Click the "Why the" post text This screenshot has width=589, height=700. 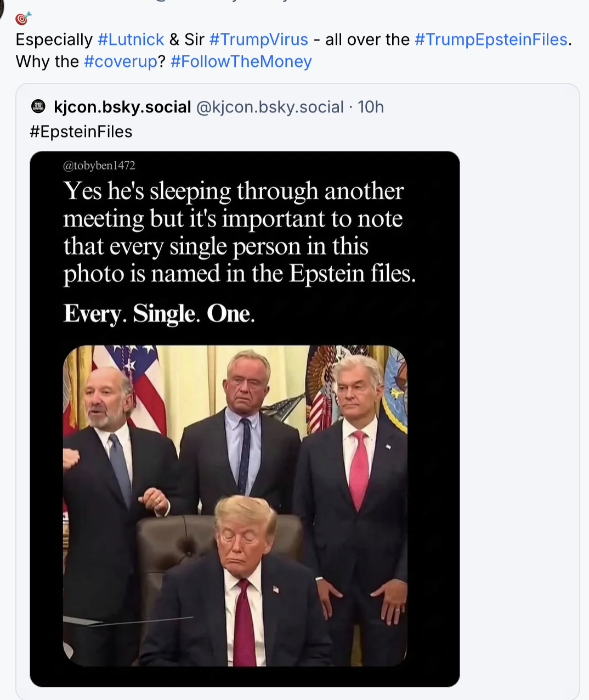click(47, 61)
